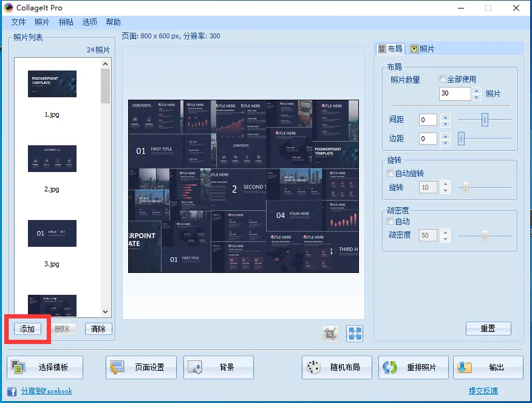532x403 pixels.
Task: Open the 选项 menu
Action: 89,22
